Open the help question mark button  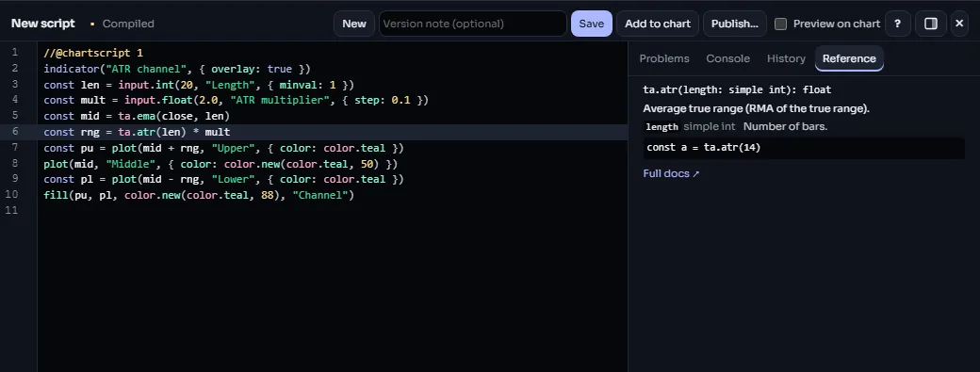pyautogui.click(x=897, y=24)
